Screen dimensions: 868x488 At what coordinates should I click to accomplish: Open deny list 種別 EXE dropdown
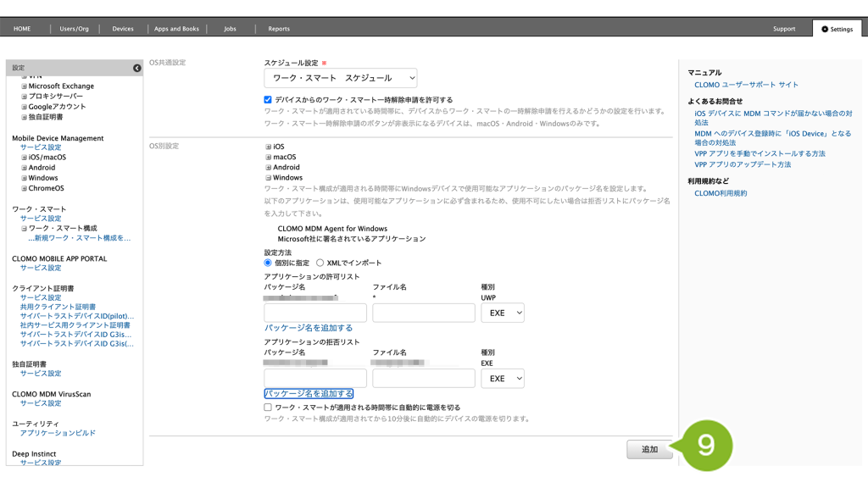click(x=503, y=379)
